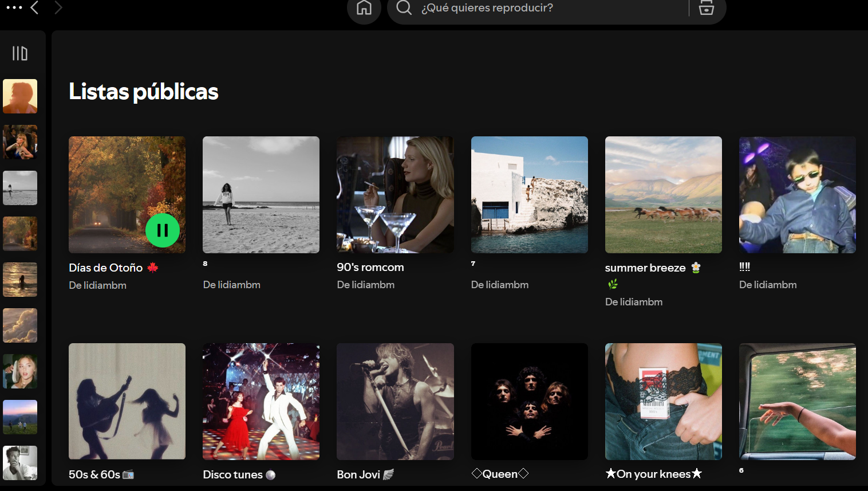Open Home via the house icon
This screenshot has height=491, width=868.
(364, 8)
